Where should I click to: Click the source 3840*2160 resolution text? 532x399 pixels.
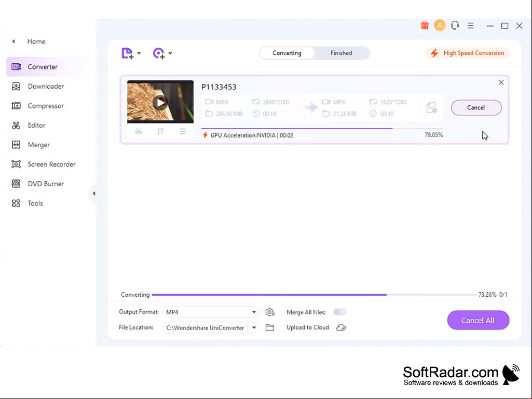click(x=276, y=102)
